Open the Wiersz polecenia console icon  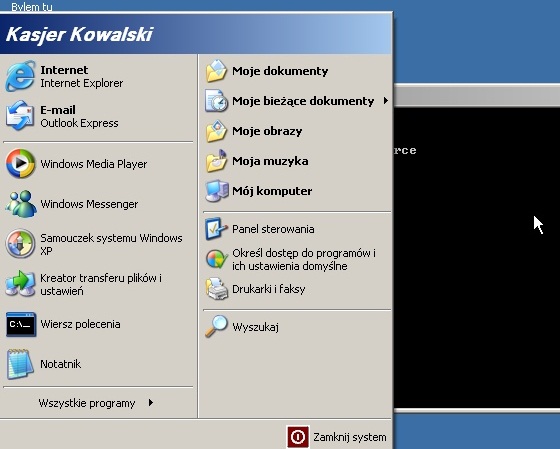21,324
